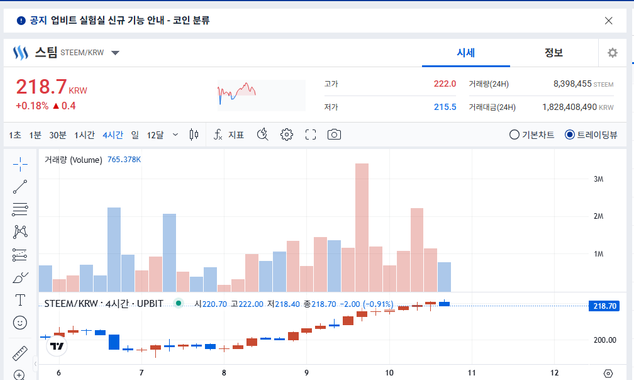Close the notice banner

click(609, 21)
